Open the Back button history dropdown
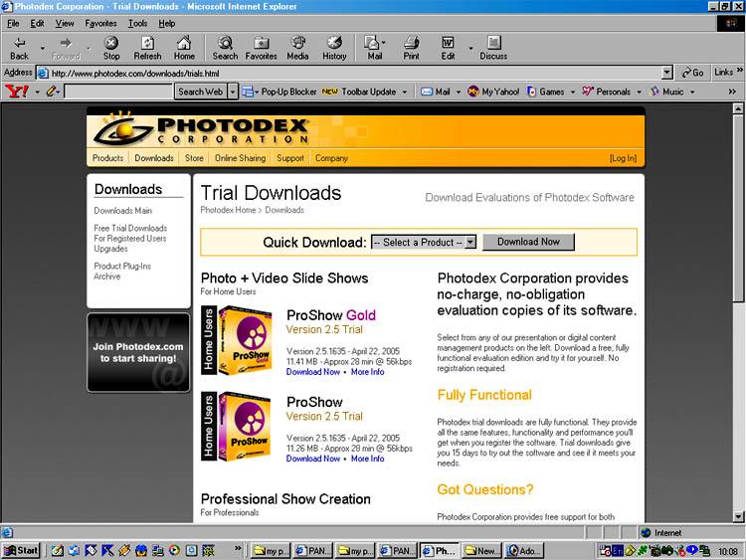The height and width of the screenshot is (560, 746). click(x=42, y=48)
